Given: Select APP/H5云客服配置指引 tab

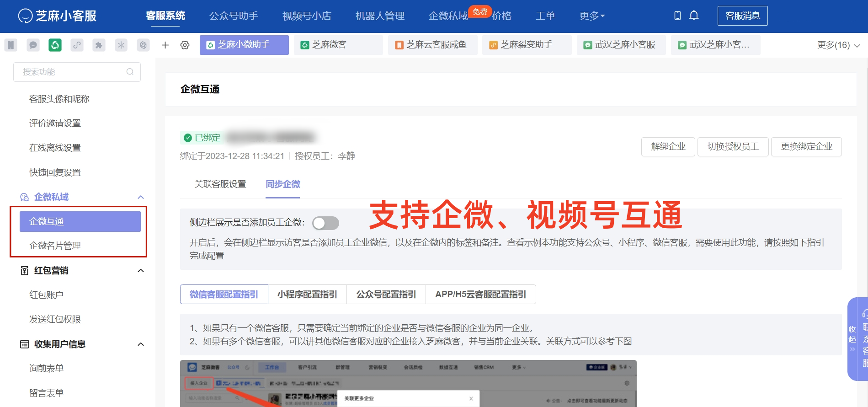Looking at the screenshot, I should click(x=481, y=295).
